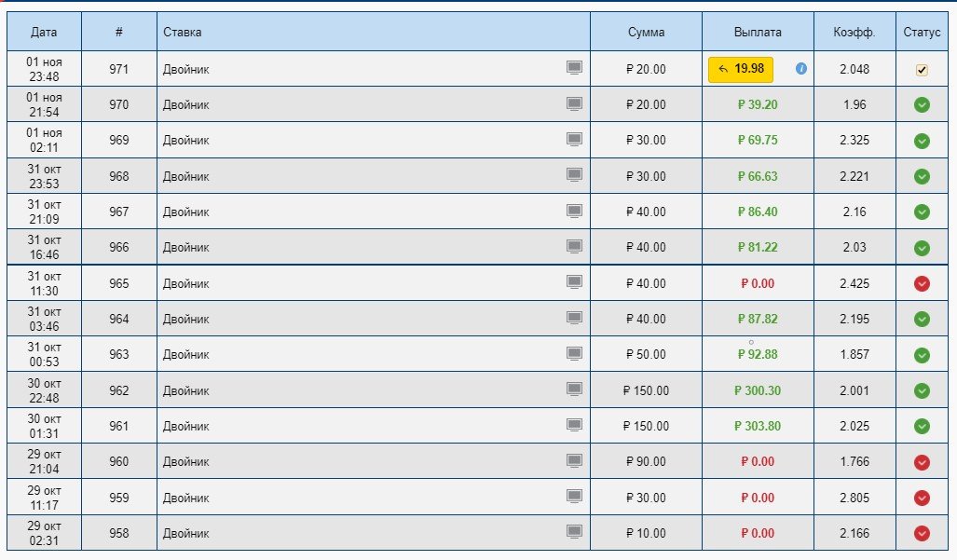Open the monitor icon for bet 962
This screenshot has width=957, height=560.
pos(575,389)
